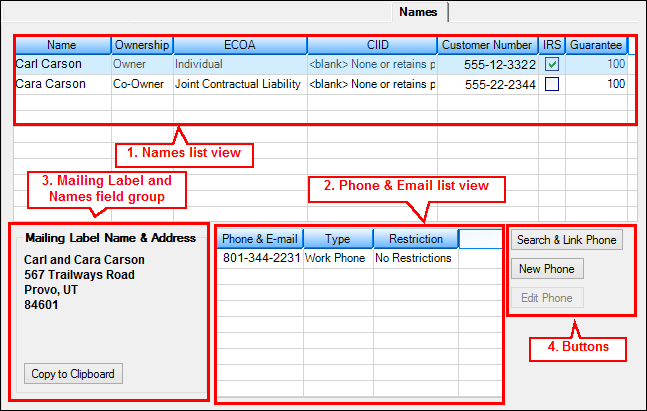Check the IRS box for Cara Carson
647x411 pixels.
coord(552,84)
